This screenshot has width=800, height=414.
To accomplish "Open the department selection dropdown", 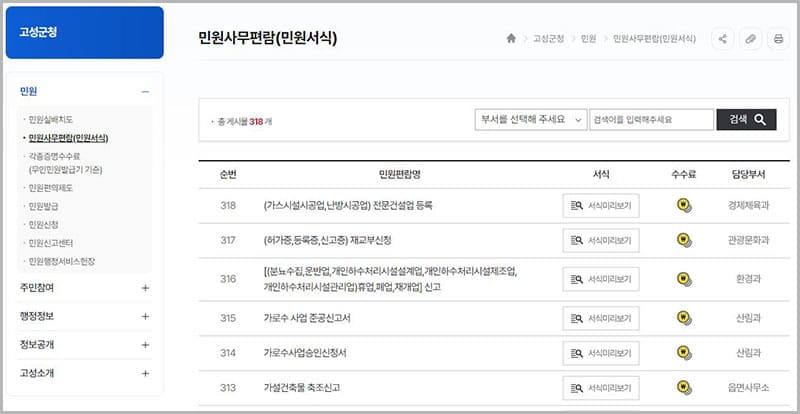I will tap(529, 119).
